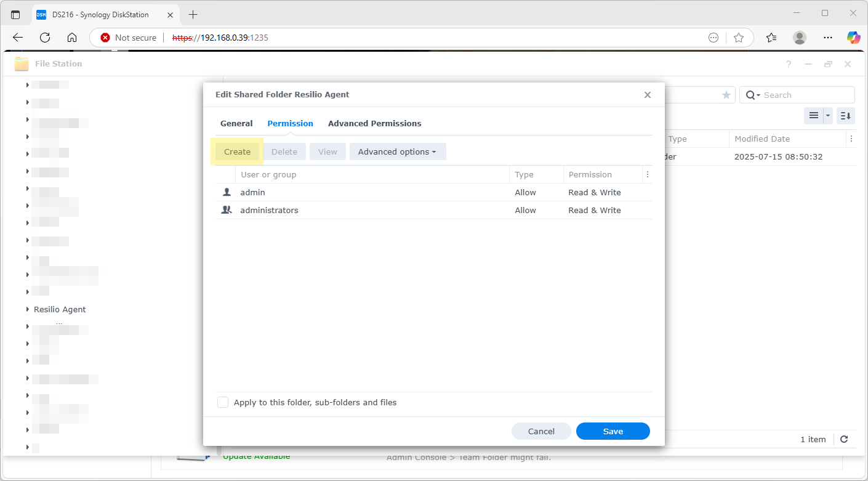Click the group icon beside administrators

click(226, 209)
